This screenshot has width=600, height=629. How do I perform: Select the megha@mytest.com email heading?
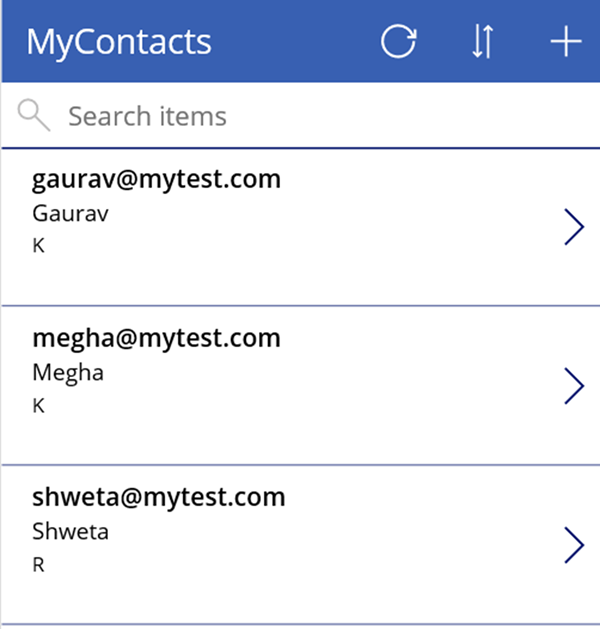tap(156, 339)
